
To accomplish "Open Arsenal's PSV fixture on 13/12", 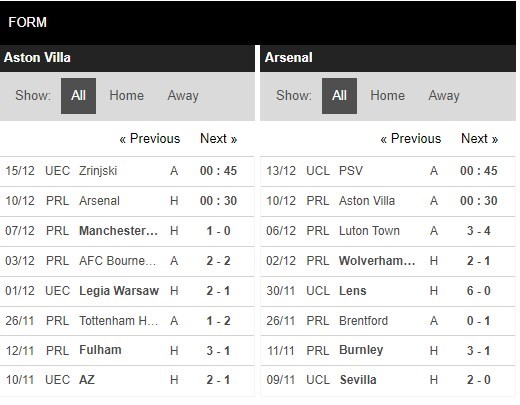I will (x=388, y=171).
